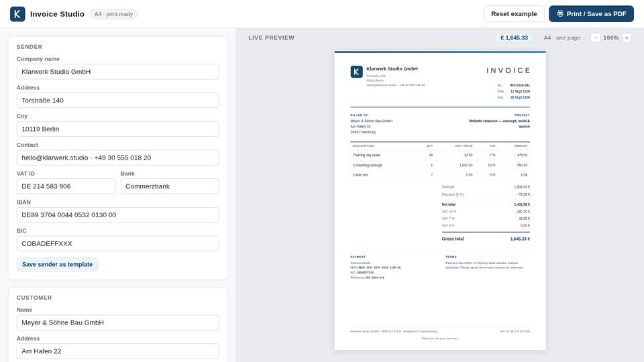The height and width of the screenshot is (362, 644).
Task: Click the TERMS heading in preview
Action: 451,257
